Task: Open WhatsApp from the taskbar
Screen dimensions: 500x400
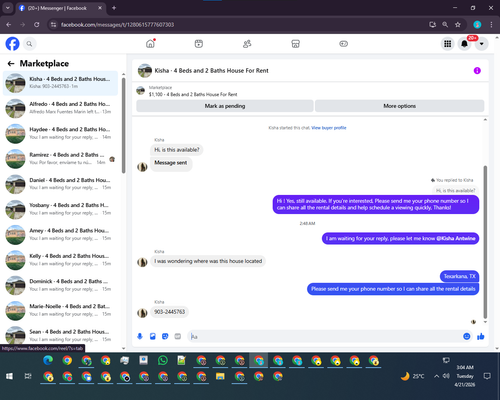Action: (163, 360)
